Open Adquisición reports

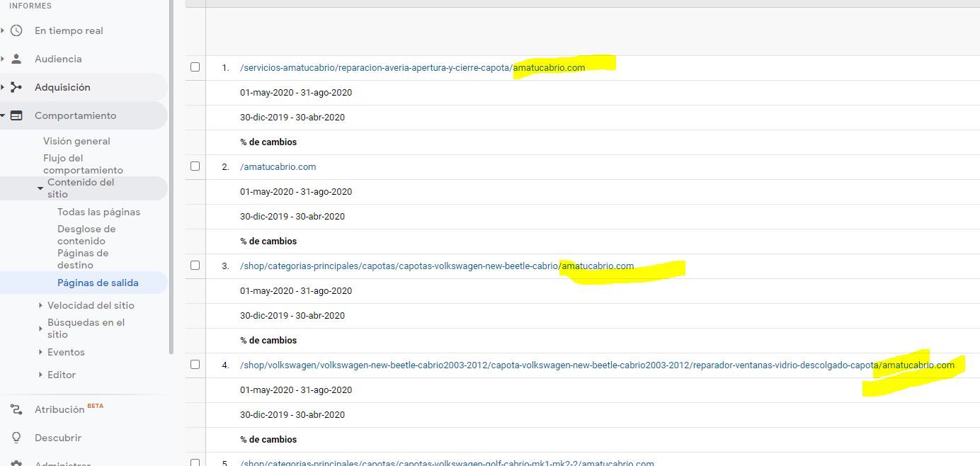[x=62, y=87]
